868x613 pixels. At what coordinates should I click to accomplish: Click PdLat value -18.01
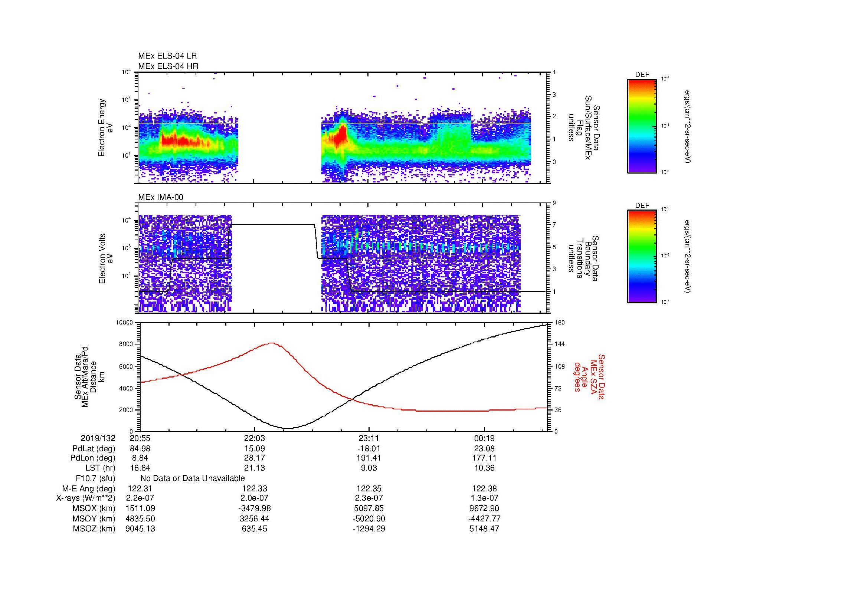369,449
